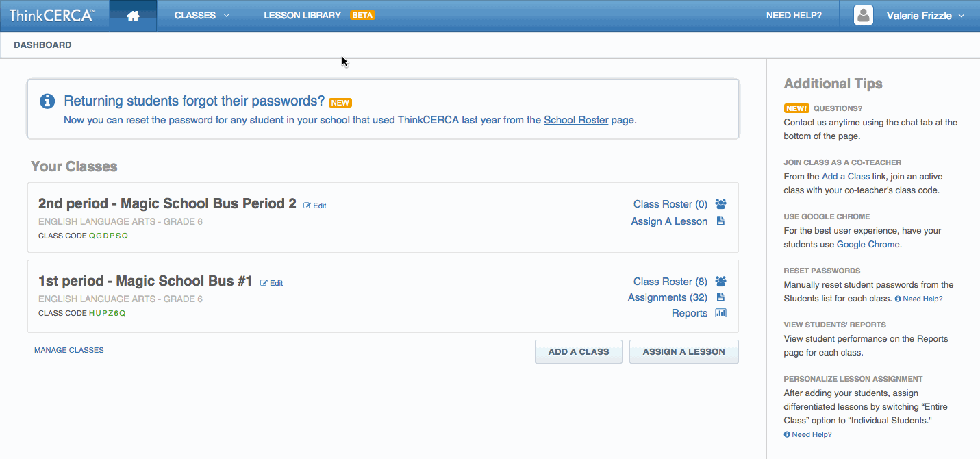Click the Add a Class link in tips
The width and height of the screenshot is (980, 459).
click(x=846, y=177)
